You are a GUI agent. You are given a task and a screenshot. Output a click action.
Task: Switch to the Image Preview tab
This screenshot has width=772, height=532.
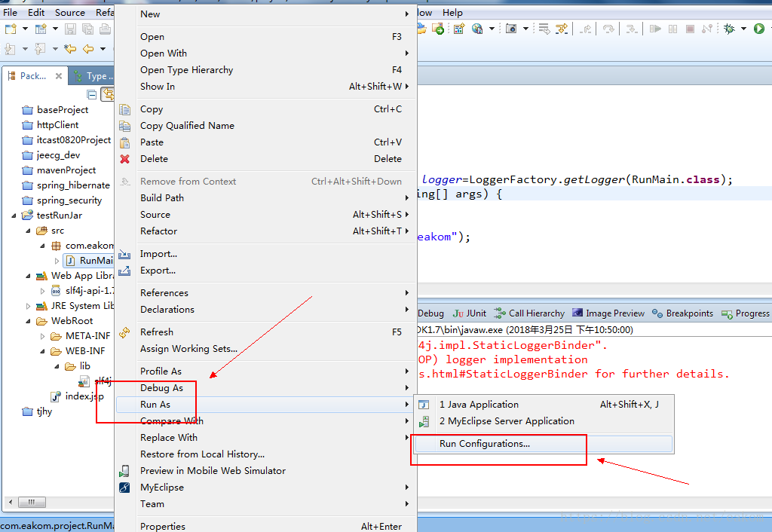608,313
